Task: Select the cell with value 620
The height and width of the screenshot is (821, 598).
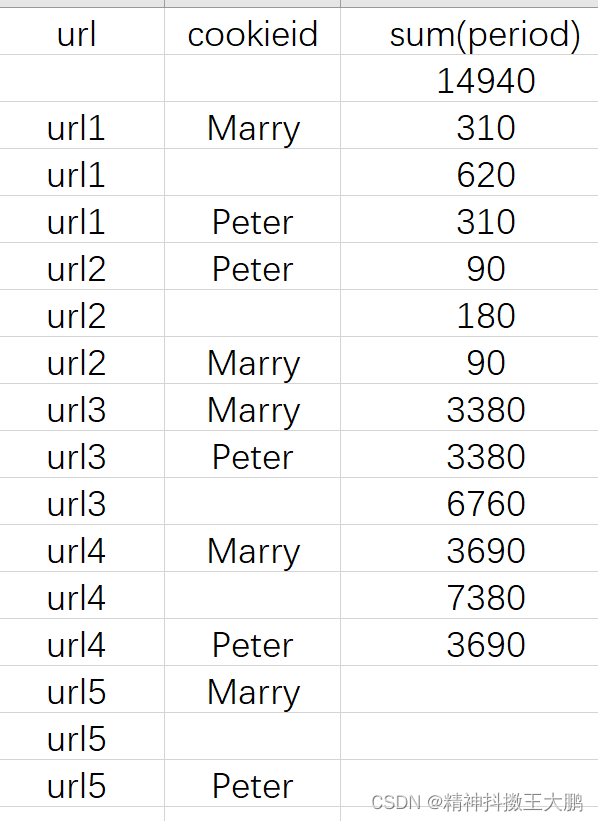Action: click(469, 172)
